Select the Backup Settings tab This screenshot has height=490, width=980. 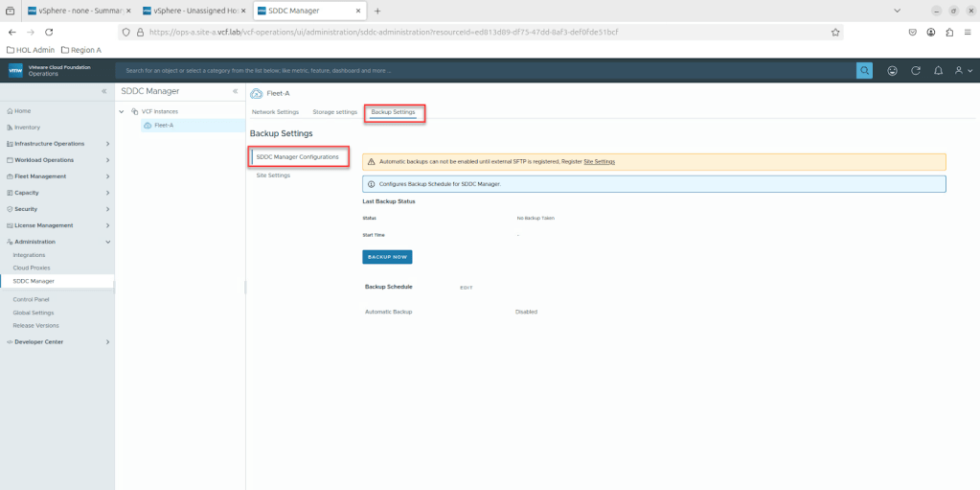tap(393, 112)
